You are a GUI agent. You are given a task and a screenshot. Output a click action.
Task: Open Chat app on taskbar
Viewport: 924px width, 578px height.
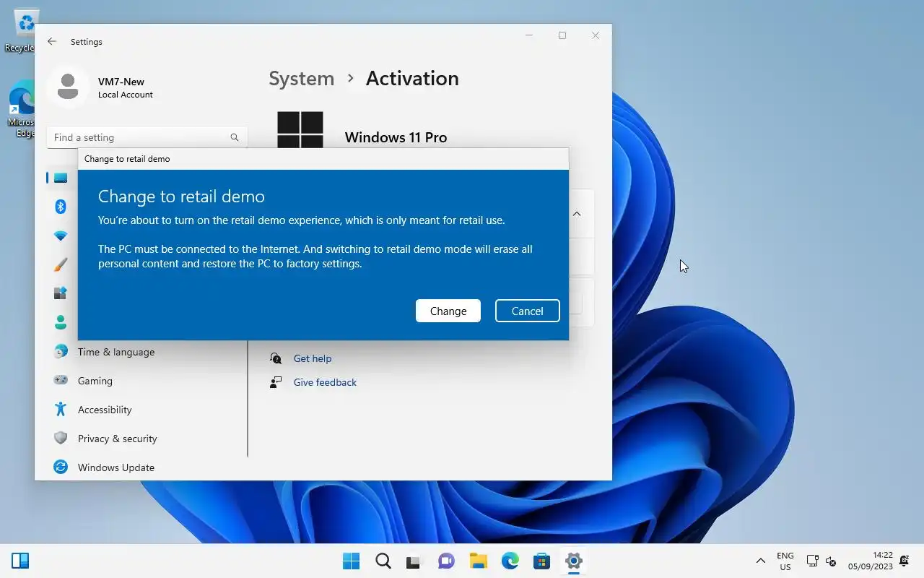(447, 561)
